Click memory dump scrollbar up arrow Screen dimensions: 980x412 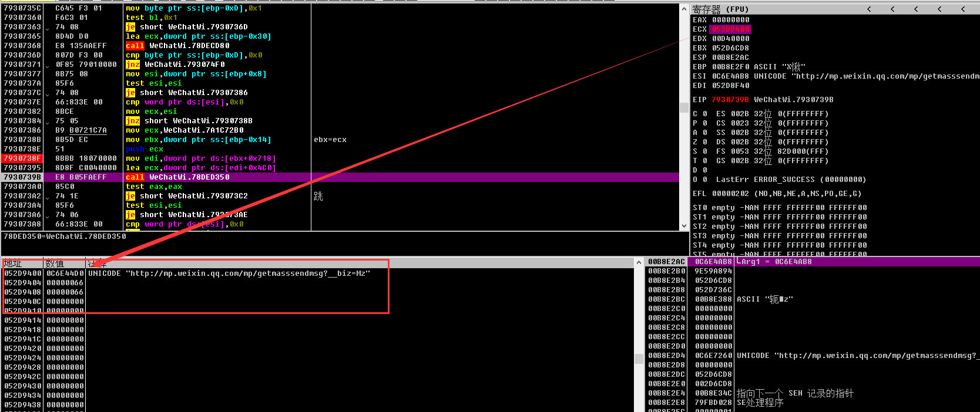click(x=639, y=262)
